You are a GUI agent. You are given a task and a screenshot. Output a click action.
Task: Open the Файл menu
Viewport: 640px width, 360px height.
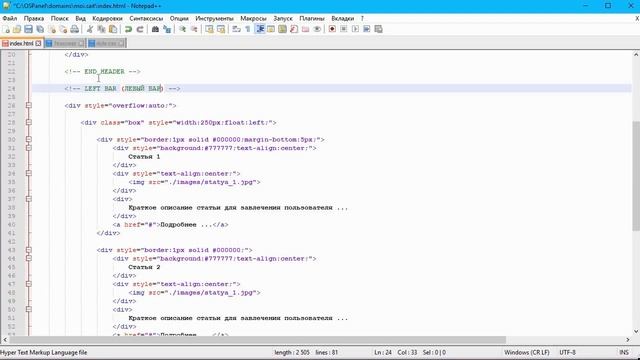[10, 18]
